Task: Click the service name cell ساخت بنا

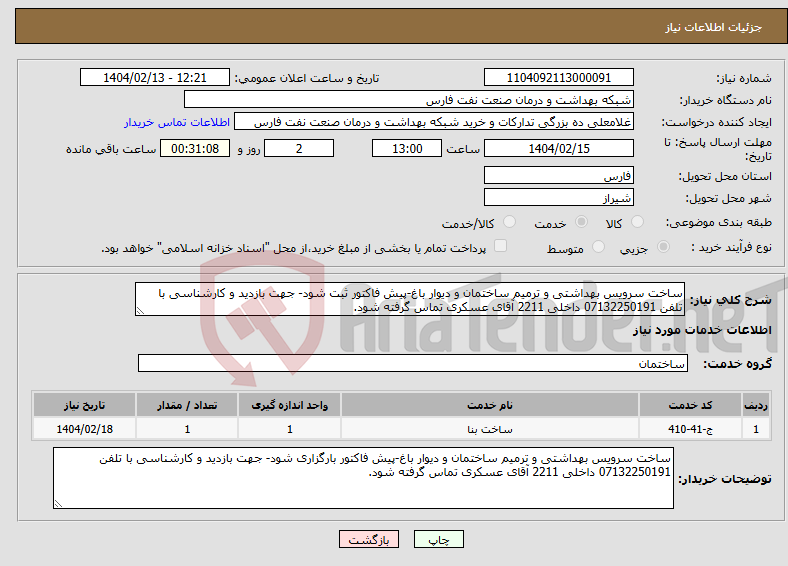Action: (490, 429)
